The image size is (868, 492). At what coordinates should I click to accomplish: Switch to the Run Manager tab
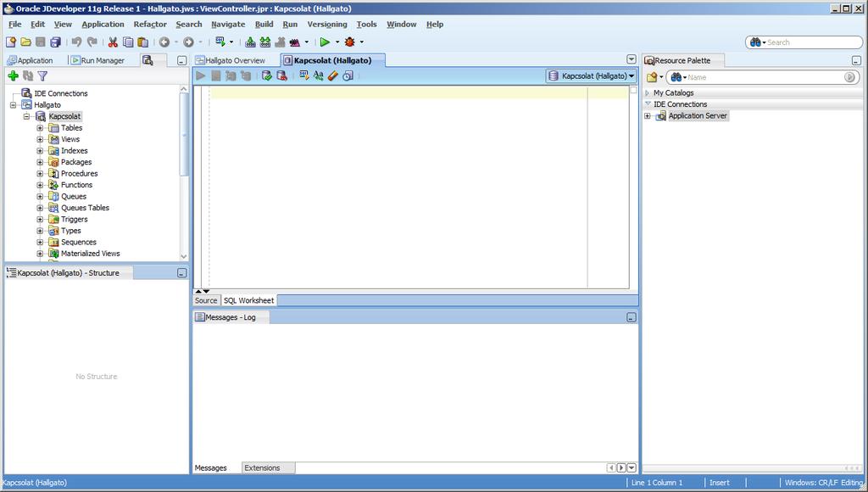(x=98, y=60)
